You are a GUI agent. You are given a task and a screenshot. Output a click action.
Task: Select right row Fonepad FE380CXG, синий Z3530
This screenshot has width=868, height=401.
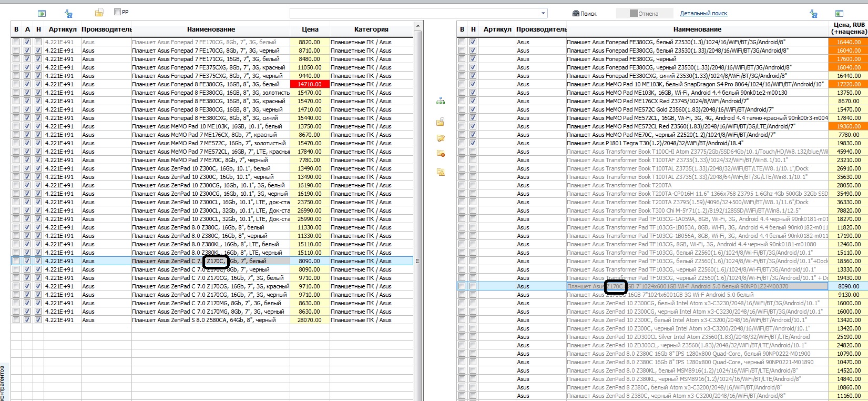point(697,76)
